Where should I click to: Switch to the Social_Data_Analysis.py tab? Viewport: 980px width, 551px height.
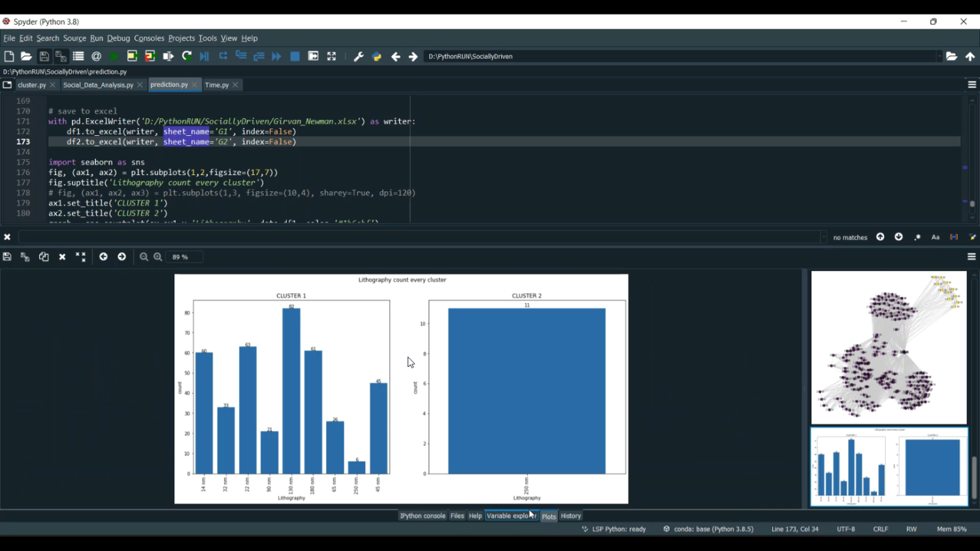pyautogui.click(x=99, y=84)
